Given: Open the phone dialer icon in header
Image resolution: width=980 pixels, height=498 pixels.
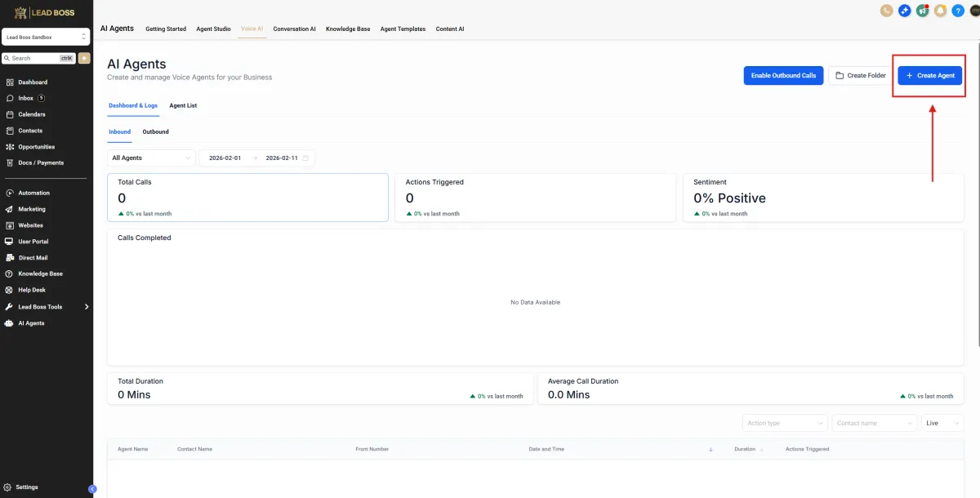Looking at the screenshot, I should (x=886, y=11).
